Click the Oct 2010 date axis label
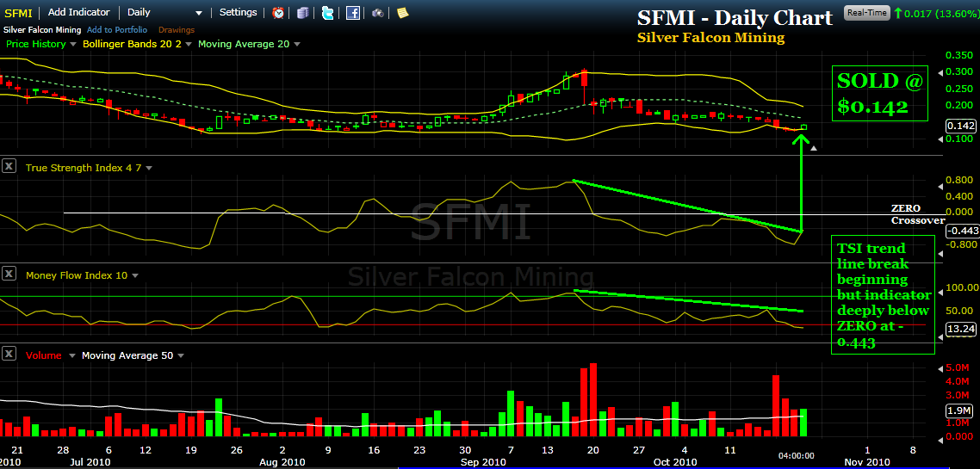Screen dimensions: 980x469 pyautogui.click(x=677, y=461)
